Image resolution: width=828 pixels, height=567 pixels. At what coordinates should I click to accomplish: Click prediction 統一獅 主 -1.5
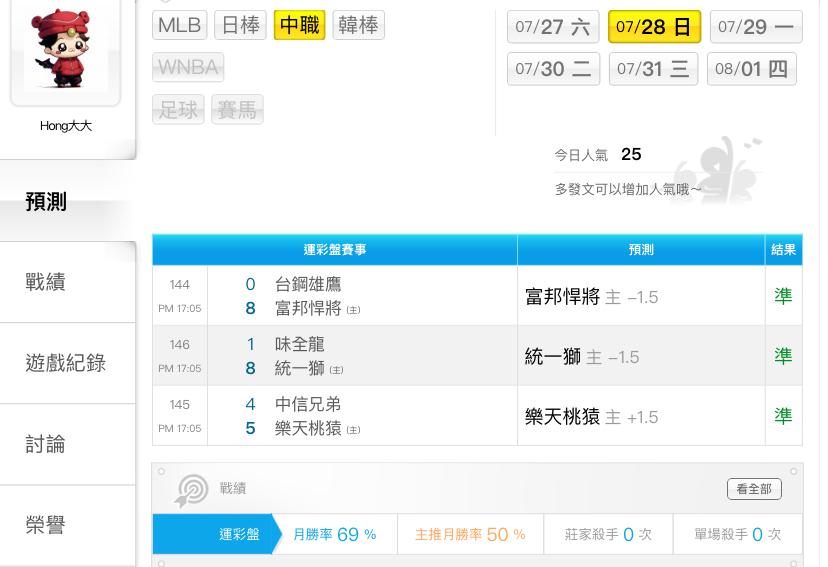coord(582,357)
